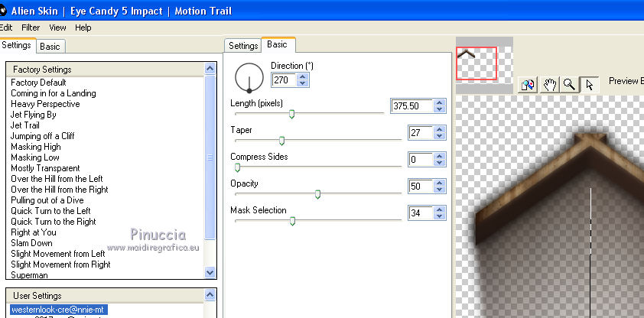Decrease the Direction value with down arrow
Screen dimensions: 644x318
(303, 83)
